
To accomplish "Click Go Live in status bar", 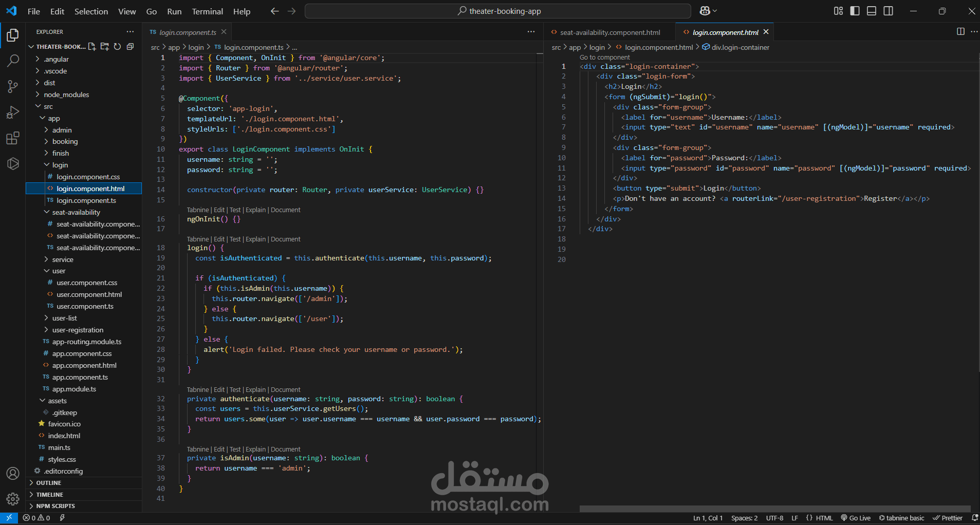I will pos(856,518).
